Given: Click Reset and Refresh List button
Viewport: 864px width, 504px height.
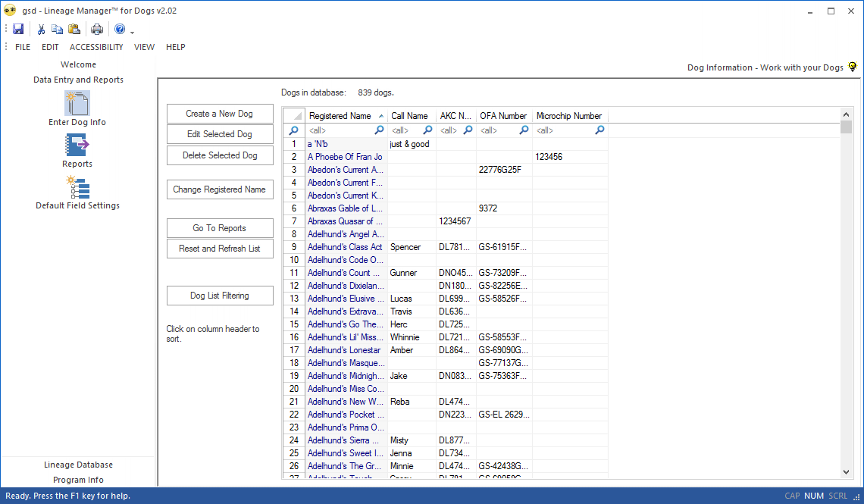Looking at the screenshot, I should pyautogui.click(x=220, y=249).
